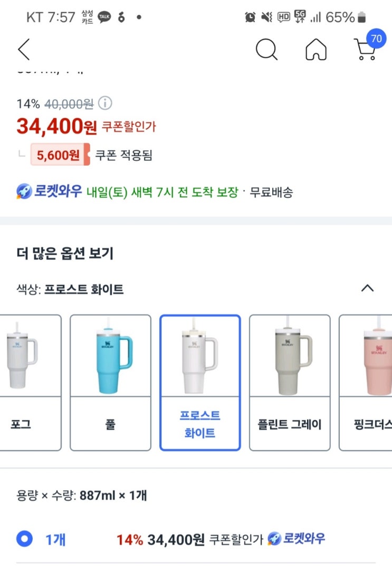Tap the battery icon in status bar
The width and height of the screenshot is (392, 570).
[361, 17]
